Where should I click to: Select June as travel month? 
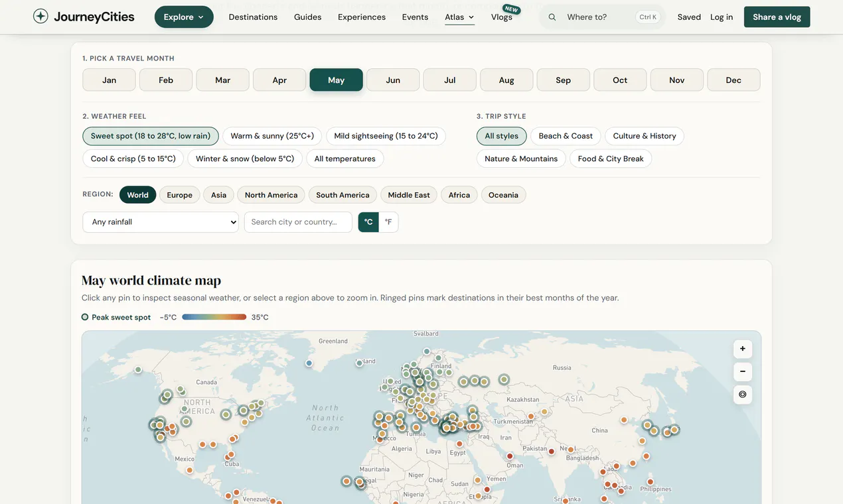pyautogui.click(x=393, y=80)
